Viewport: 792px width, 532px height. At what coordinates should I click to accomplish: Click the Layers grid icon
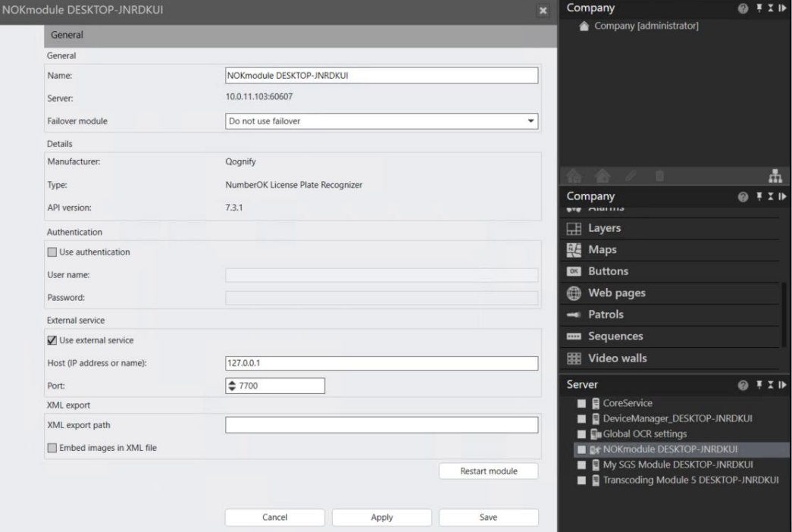(x=574, y=228)
